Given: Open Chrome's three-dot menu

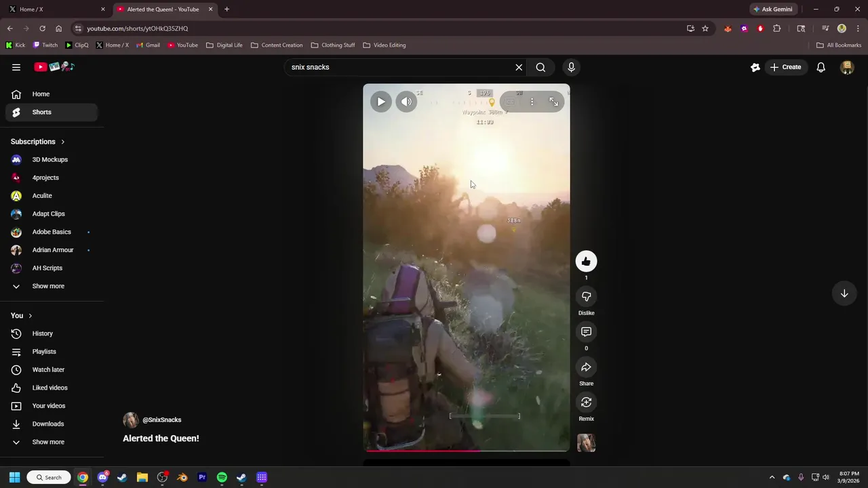Looking at the screenshot, I should tap(857, 28).
